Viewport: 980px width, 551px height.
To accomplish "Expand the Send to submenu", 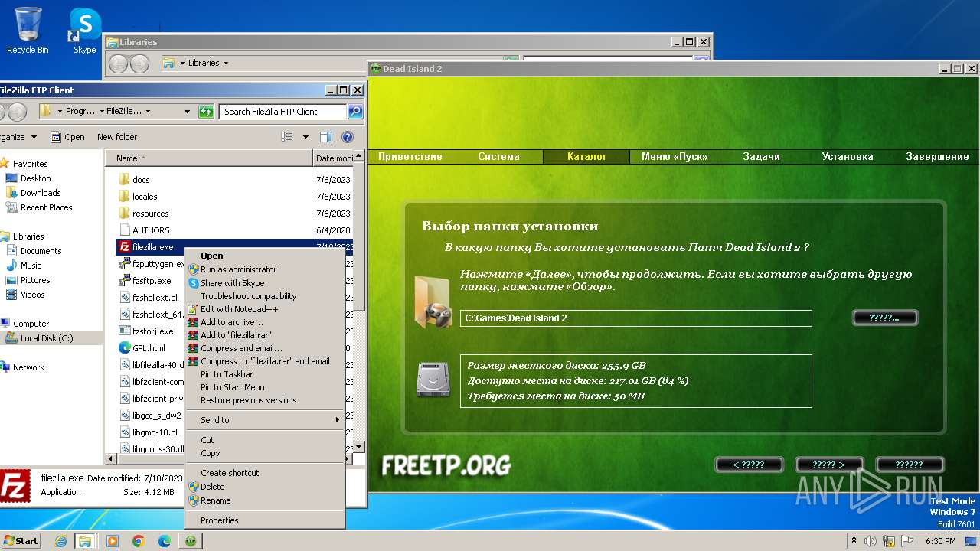I will [265, 420].
